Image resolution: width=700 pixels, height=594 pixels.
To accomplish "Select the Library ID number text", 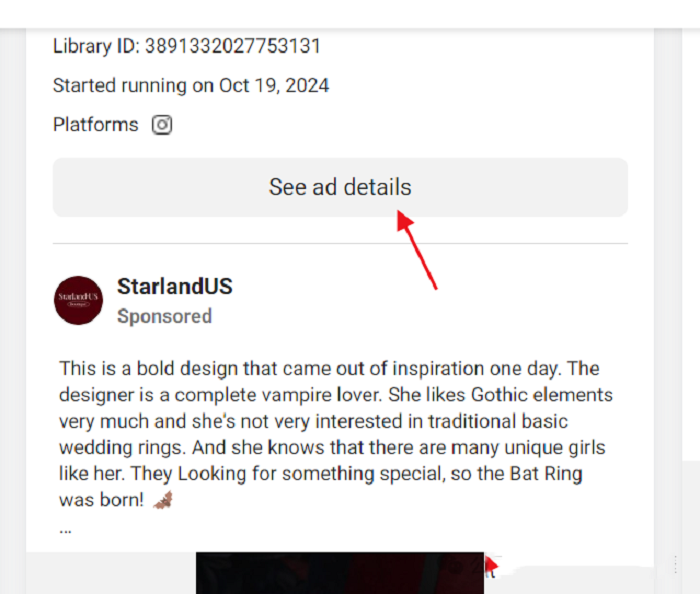I will click(x=233, y=46).
